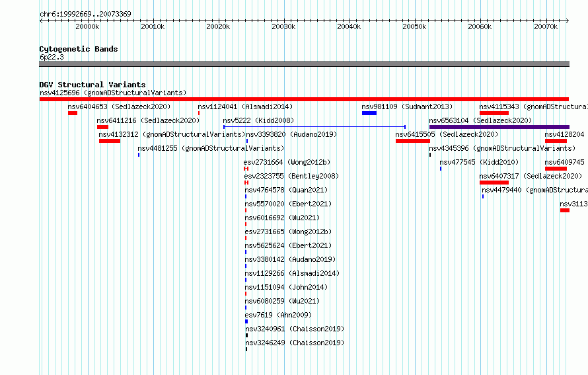Click the 20020k ruler position

pos(218,26)
